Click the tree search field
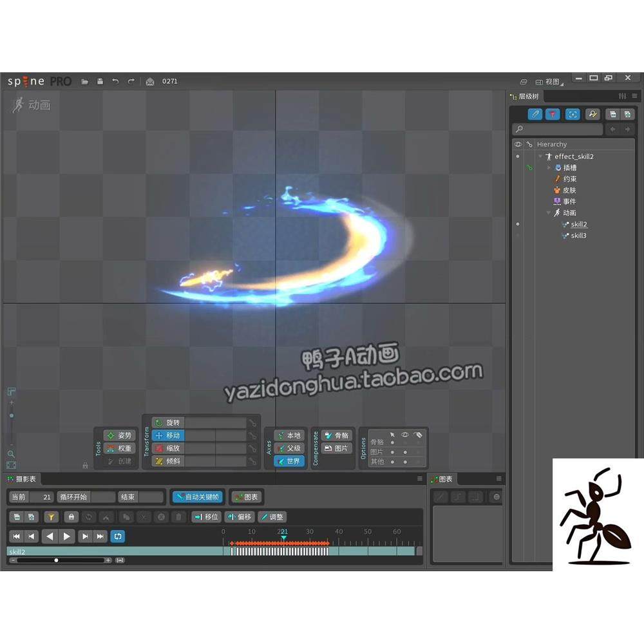644x644 pixels. pyautogui.click(x=558, y=129)
